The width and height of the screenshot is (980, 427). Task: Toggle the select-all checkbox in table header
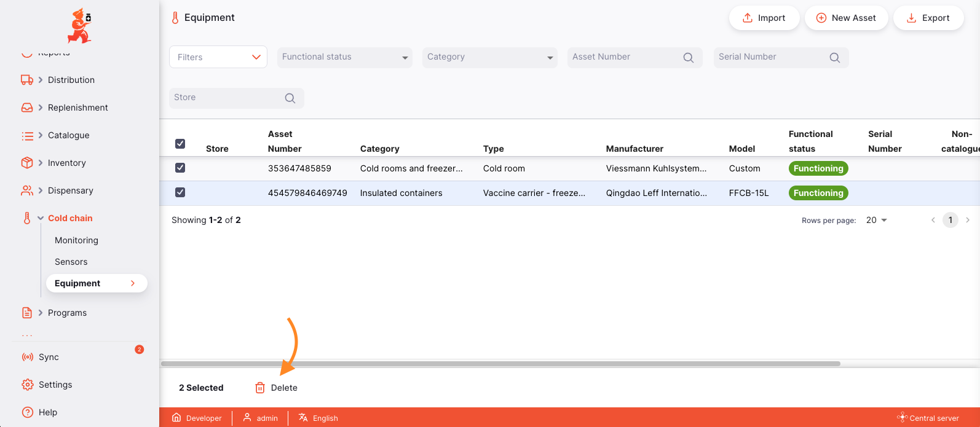pos(180,144)
